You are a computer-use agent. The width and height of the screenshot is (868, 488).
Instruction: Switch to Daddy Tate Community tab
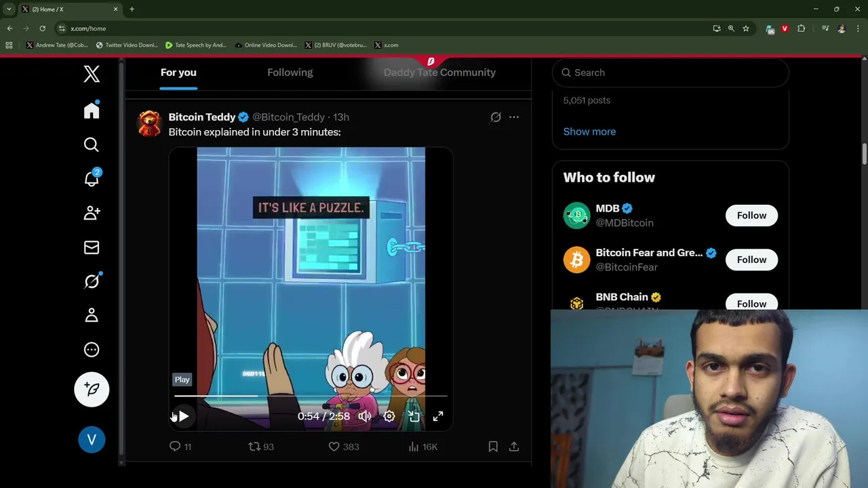pyautogui.click(x=439, y=73)
